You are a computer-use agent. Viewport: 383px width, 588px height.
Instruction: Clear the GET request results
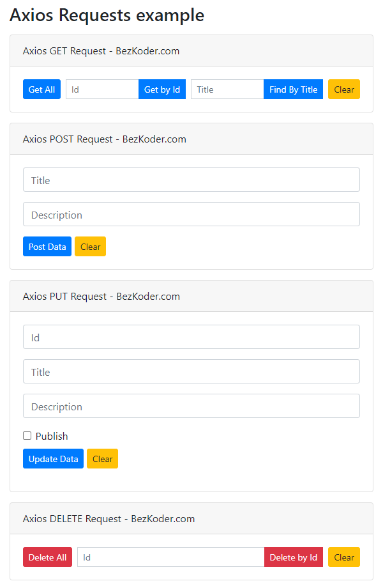click(x=344, y=89)
